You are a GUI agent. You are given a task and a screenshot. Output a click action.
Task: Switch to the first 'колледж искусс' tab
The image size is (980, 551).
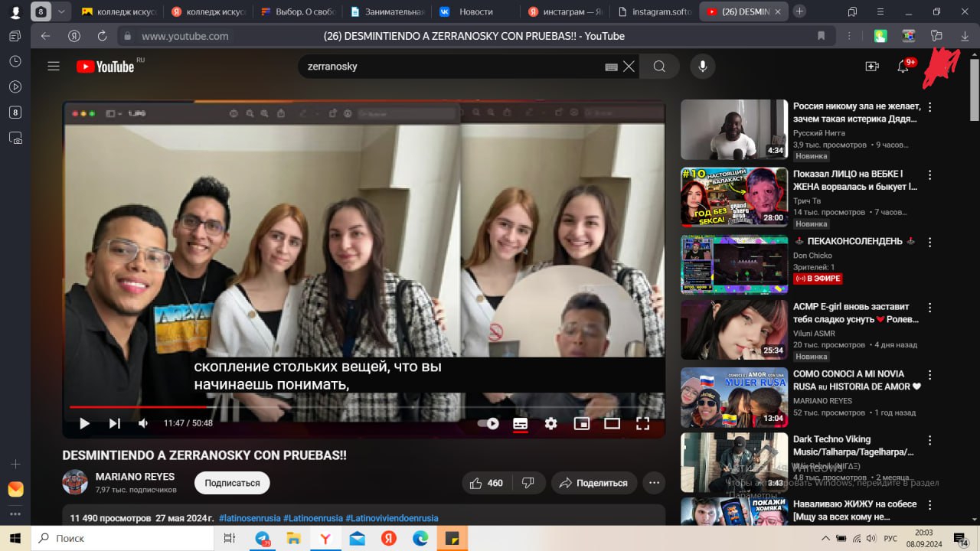(x=119, y=11)
